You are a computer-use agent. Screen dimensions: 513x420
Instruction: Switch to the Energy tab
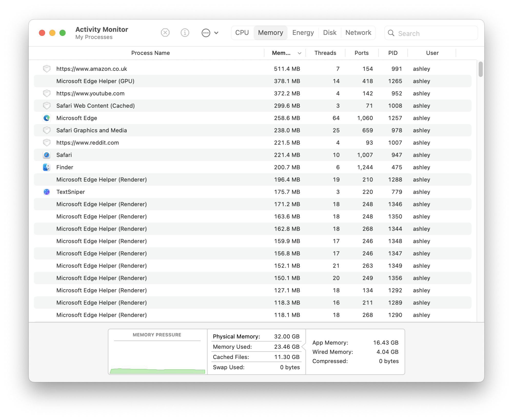(x=303, y=33)
